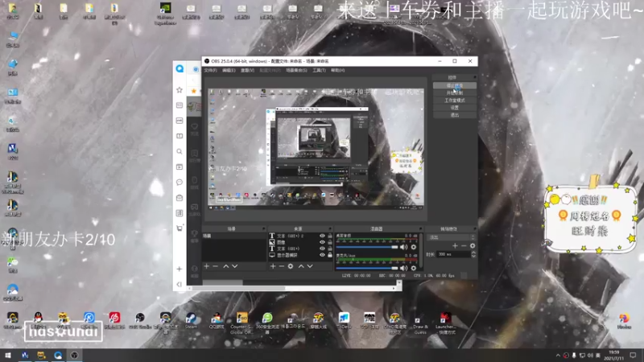This screenshot has height=362, width=644.
Task: Add a new scene with the plus icon
Action: pyautogui.click(x=207, y=266)
